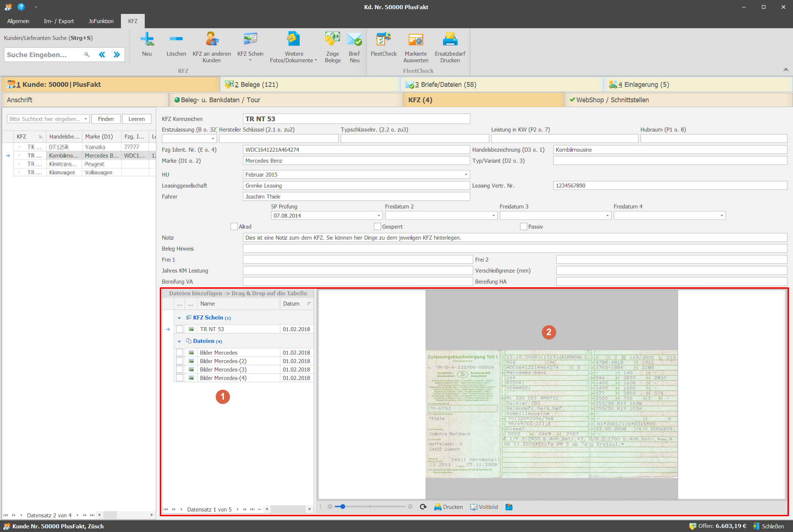The image size is (793, 532).
Task: Open the HU dropdown showing Februar 2015
Action: pos(466,174)
